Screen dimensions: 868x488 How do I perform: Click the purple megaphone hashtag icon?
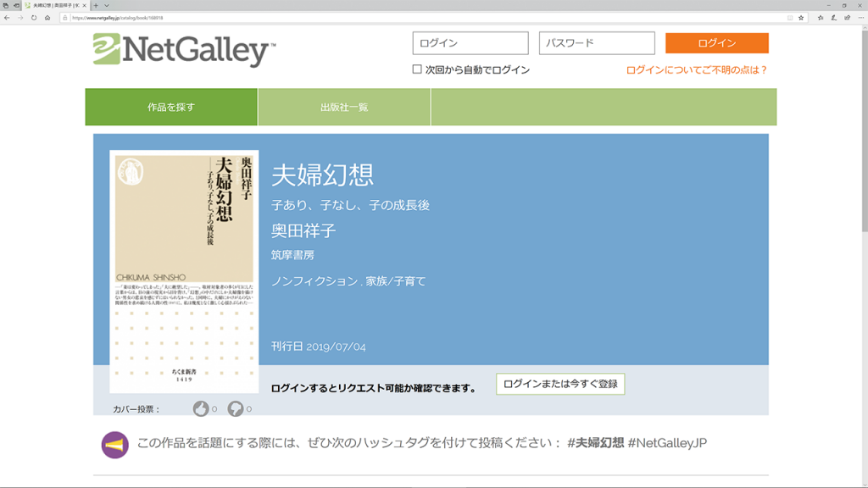pos(114,445)
